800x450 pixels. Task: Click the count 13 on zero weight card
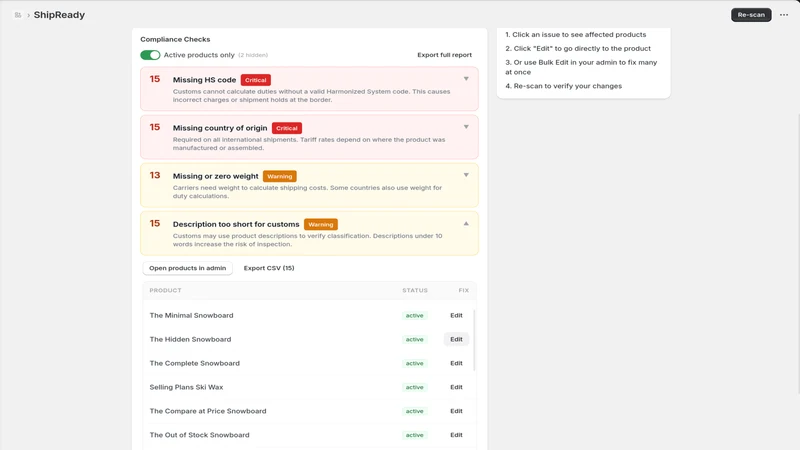click(x=155, y=176)
